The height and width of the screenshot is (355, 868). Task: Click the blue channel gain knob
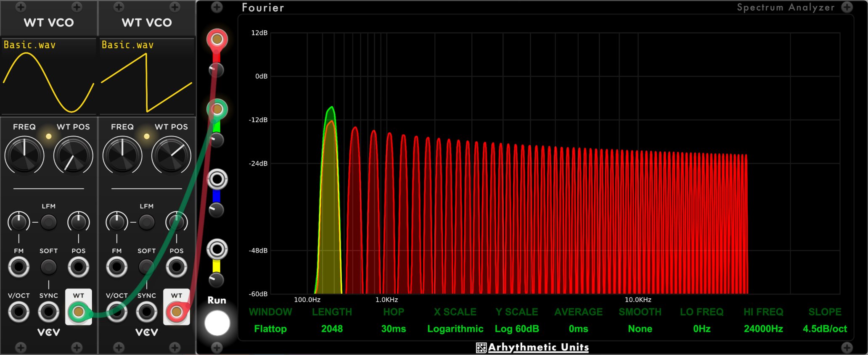[217, 210]
